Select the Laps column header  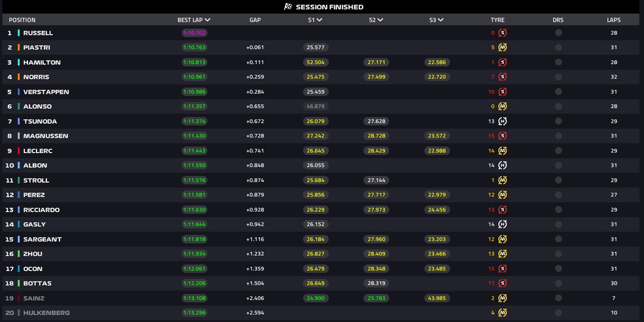pos(613,20)
